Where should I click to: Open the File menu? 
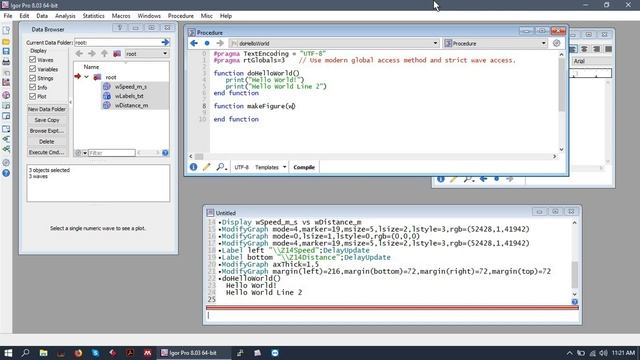click(8, 16)
